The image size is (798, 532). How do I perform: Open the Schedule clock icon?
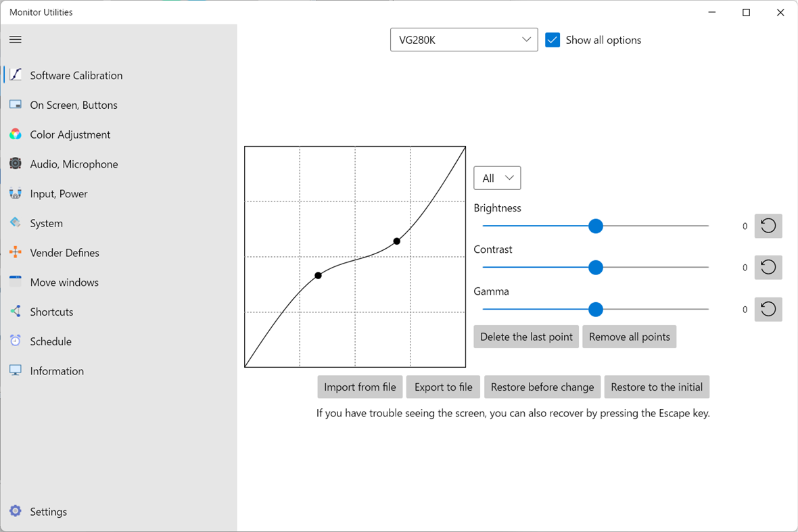(x=15, y=341)
